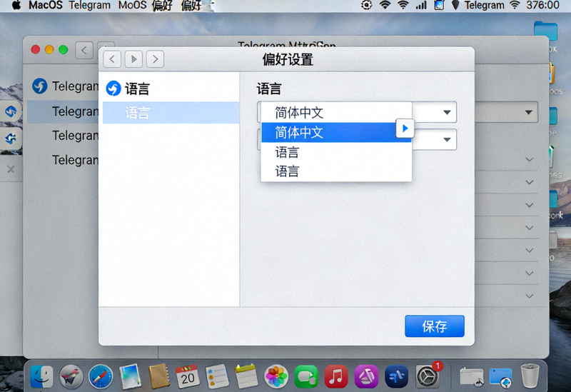Click 保存 to save preferences
This screenshot has width=571, height=392.
435,326
